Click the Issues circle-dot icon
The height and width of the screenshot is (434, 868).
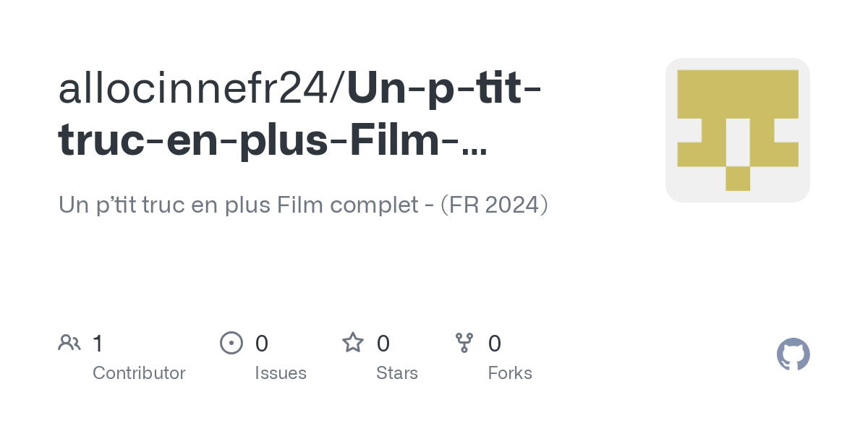[x=231, y=343]
